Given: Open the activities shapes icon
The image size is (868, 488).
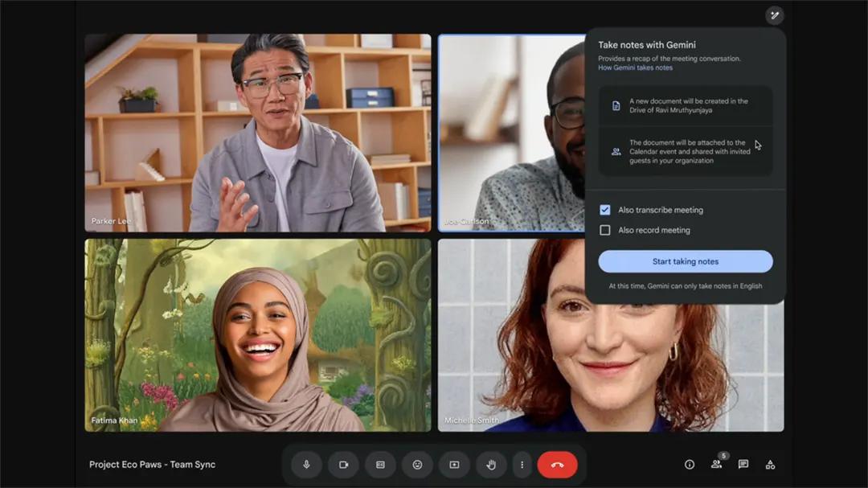Looking at the screenshot, I should coord(770,465).
